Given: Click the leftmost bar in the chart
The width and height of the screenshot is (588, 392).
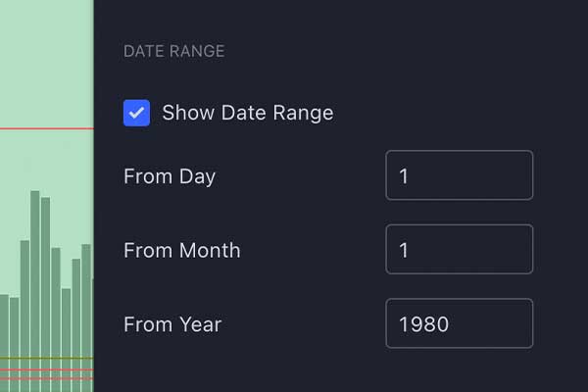Looking at the screenshot, I should pyautogui.click(x=4, y=333).
